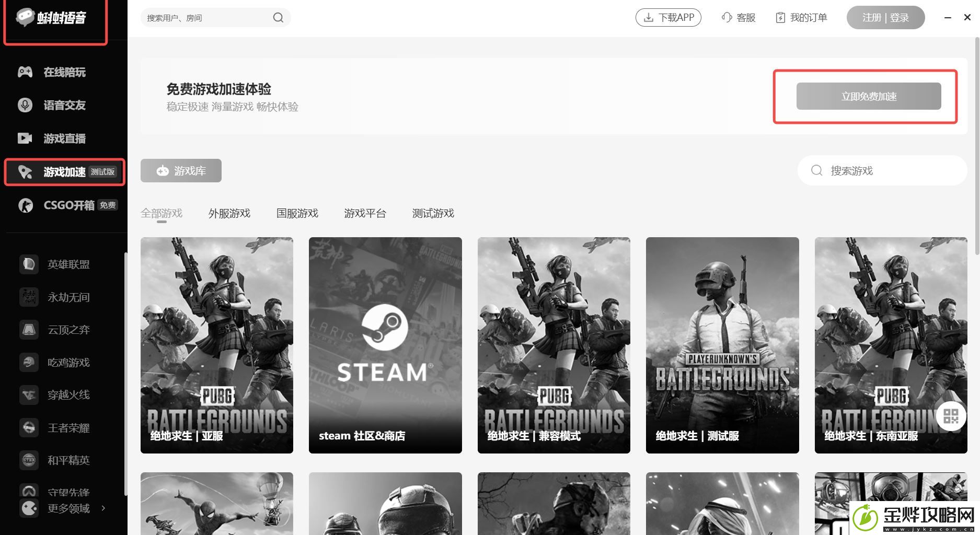Open the steam 社区&商店 card
Image resolution: width=980 pixels, height=535 pixels.
coord(385,345)
